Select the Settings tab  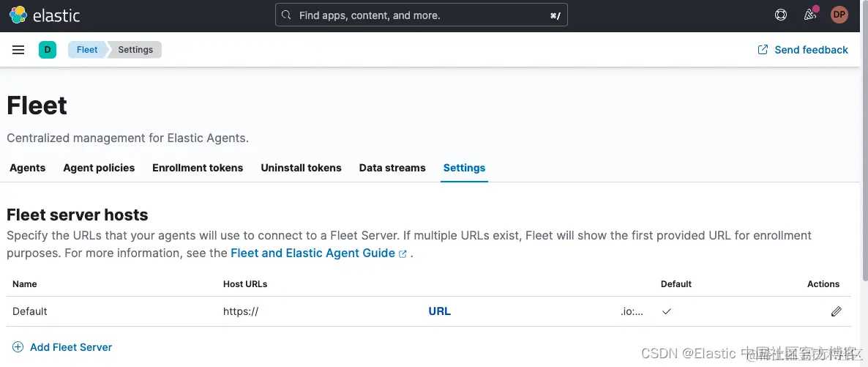point(464,168)
